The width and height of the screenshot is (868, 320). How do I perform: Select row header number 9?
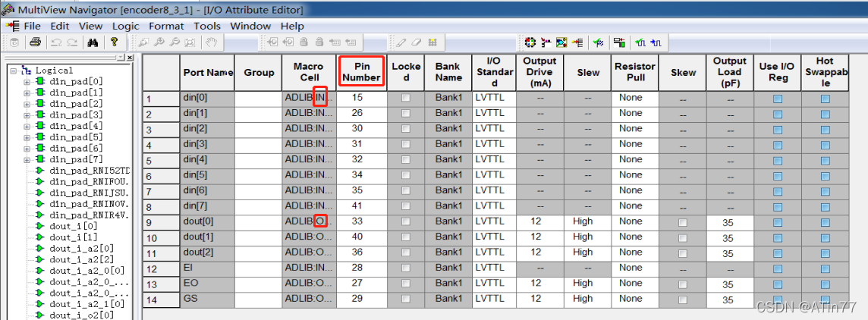tap(161, 223)
